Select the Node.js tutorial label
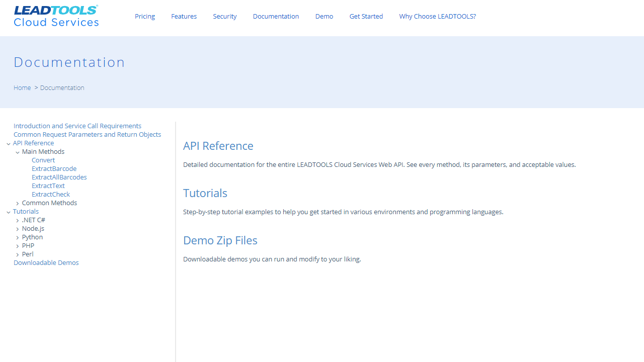The width and height of the screenshot is (644, 362). (33, 228)
